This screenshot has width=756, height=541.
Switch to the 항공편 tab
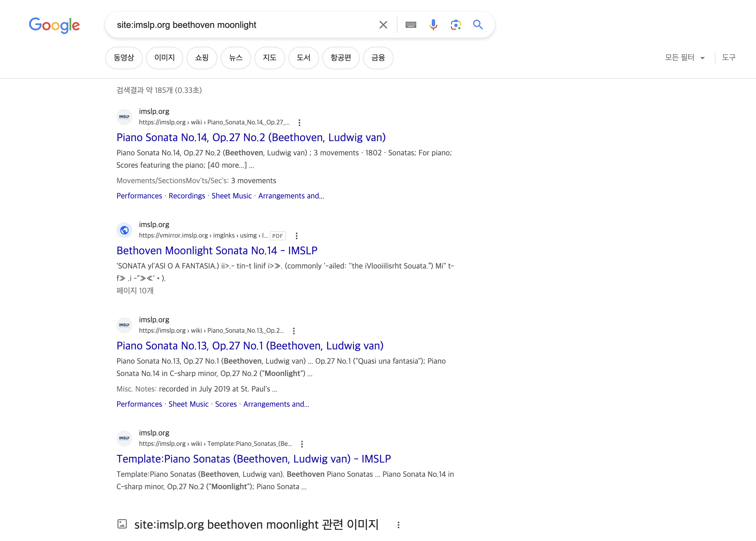pyautogui.click(x=341, y=58)
